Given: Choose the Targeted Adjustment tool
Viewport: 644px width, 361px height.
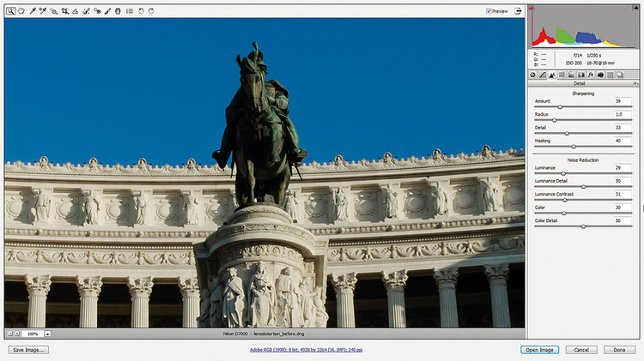Looking at the screenshot, I should pos(54,11).
